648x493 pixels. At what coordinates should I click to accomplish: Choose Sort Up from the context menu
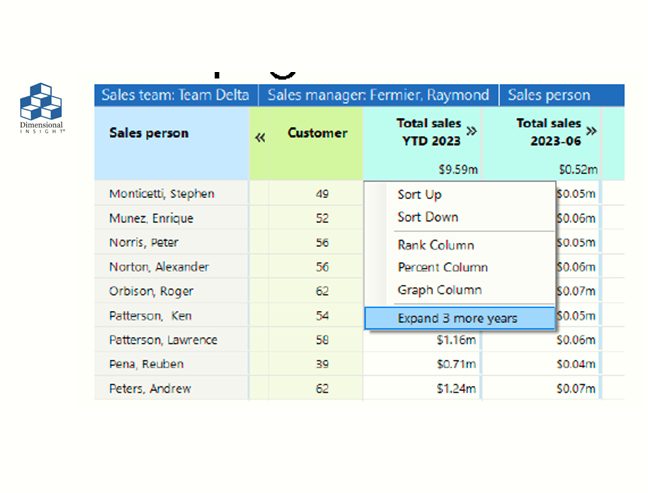(419, 194)
